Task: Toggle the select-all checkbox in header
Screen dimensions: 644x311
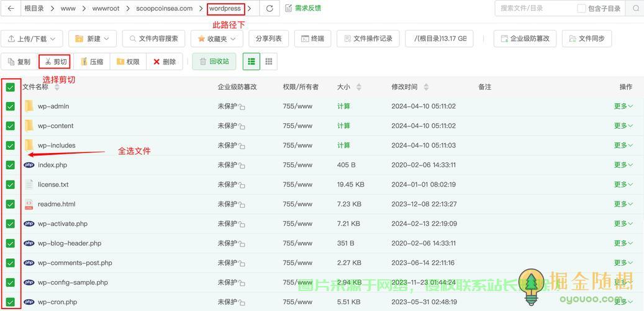Action: pyautogui.click(x=11, y=87)
